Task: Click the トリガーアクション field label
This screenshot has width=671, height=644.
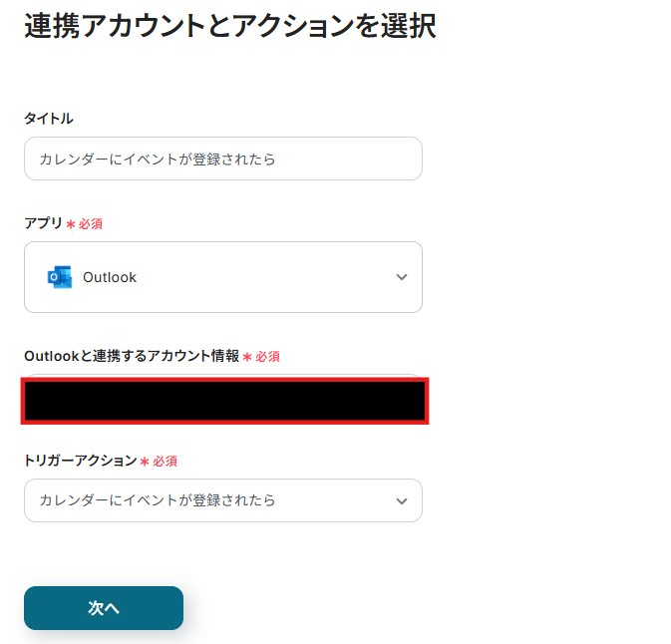Action: [80, 461]
